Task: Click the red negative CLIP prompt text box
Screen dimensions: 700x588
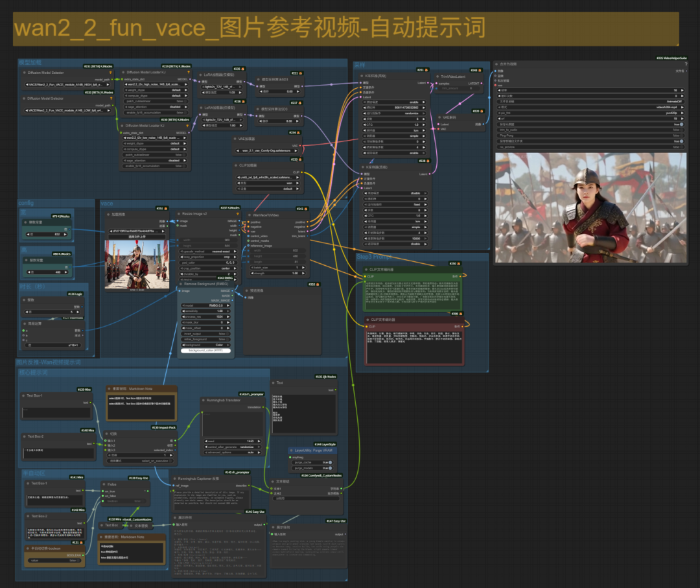Action: click(413, 346)
